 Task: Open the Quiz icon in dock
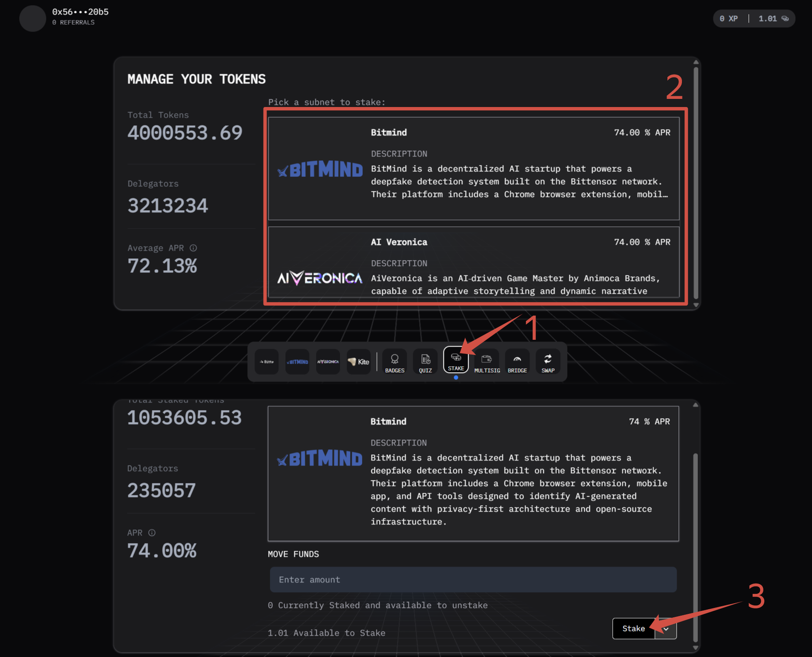425,362
